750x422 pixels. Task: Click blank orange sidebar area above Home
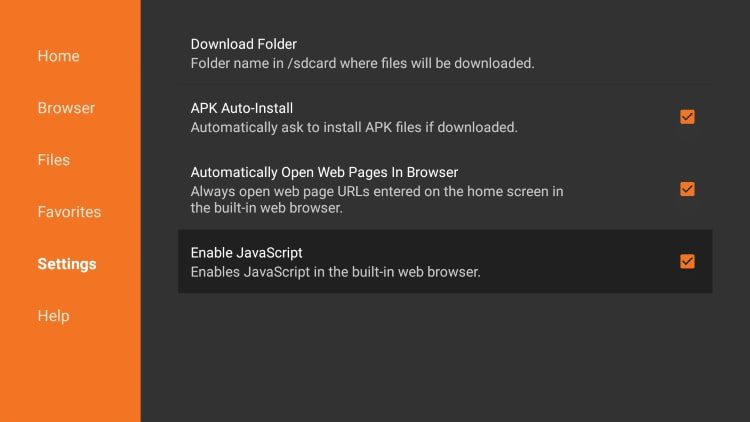click(70, 22)
